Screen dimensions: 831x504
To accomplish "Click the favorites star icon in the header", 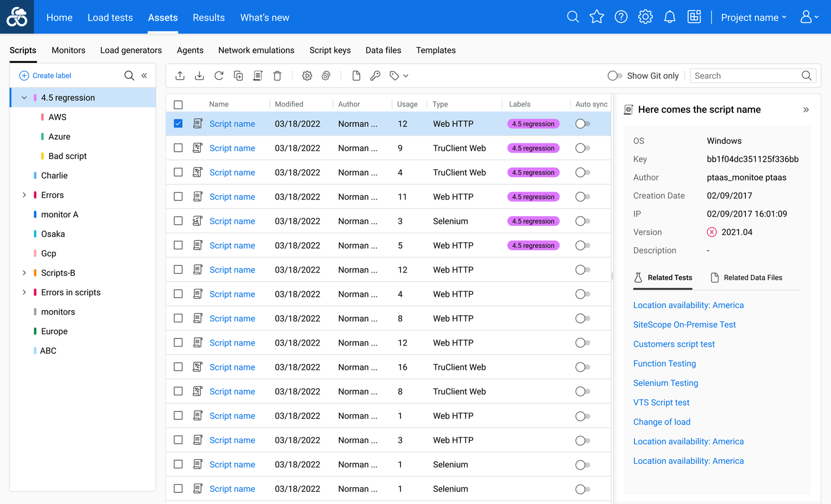I will click(597, 17).
